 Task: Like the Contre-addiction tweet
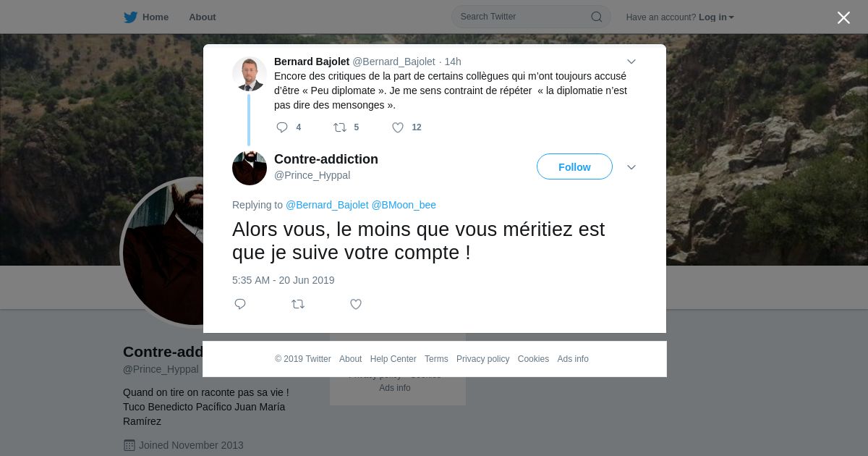(356, 304)
